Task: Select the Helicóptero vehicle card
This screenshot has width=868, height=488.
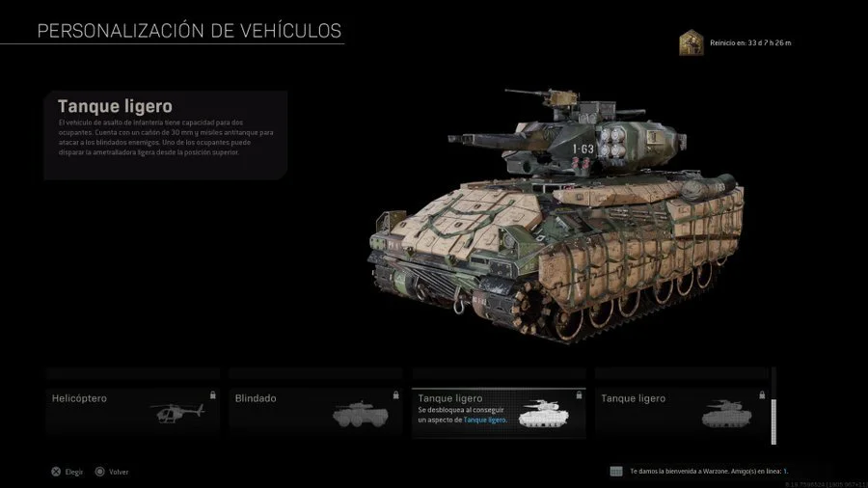Action: 133,413
